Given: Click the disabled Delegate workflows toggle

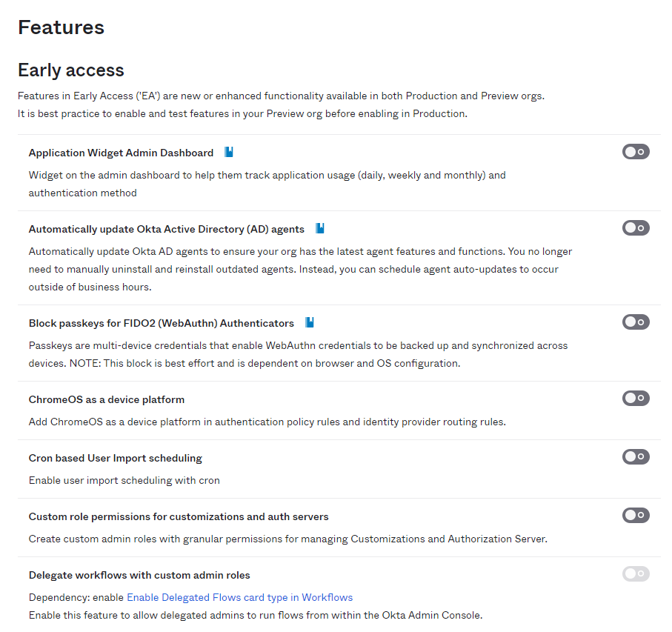Looking at the screenshot, I should click(x=636, y=574).
